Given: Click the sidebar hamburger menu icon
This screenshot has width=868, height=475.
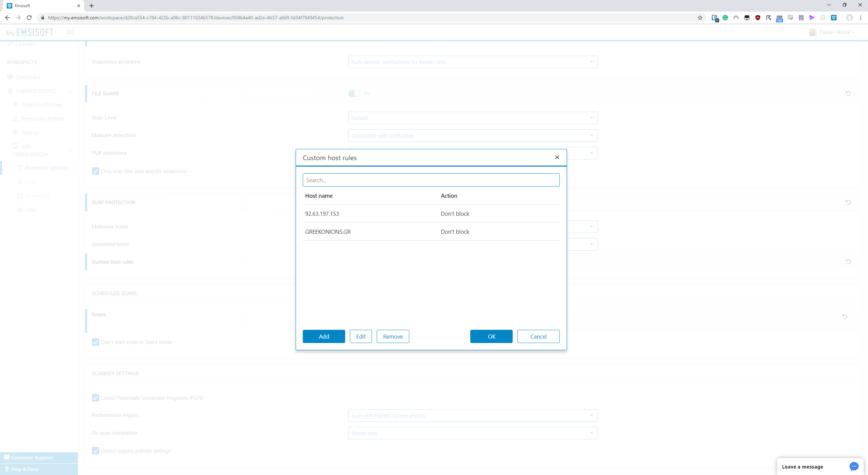Looking at the screenshot, I should [70, 32].
